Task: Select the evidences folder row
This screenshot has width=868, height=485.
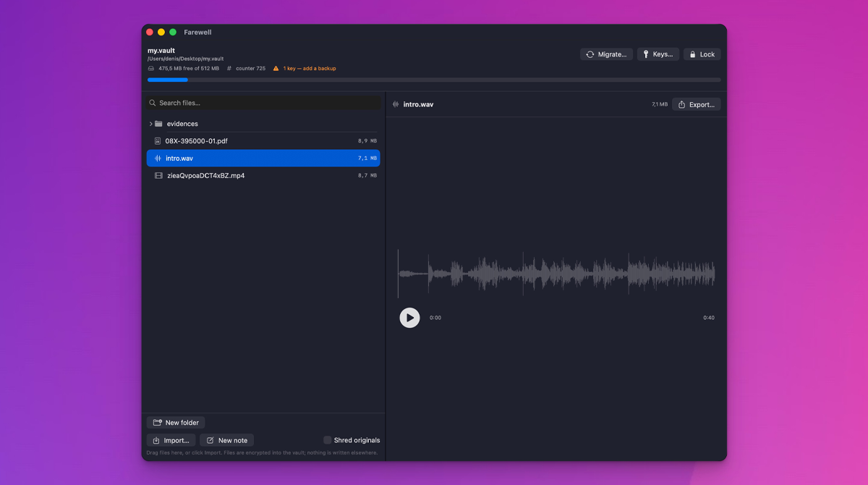Action: pyautogui.click(x=263, y=124)
